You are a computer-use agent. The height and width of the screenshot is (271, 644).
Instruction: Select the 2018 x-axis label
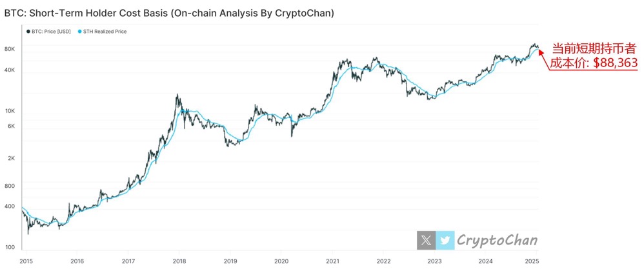coord(179,261)
